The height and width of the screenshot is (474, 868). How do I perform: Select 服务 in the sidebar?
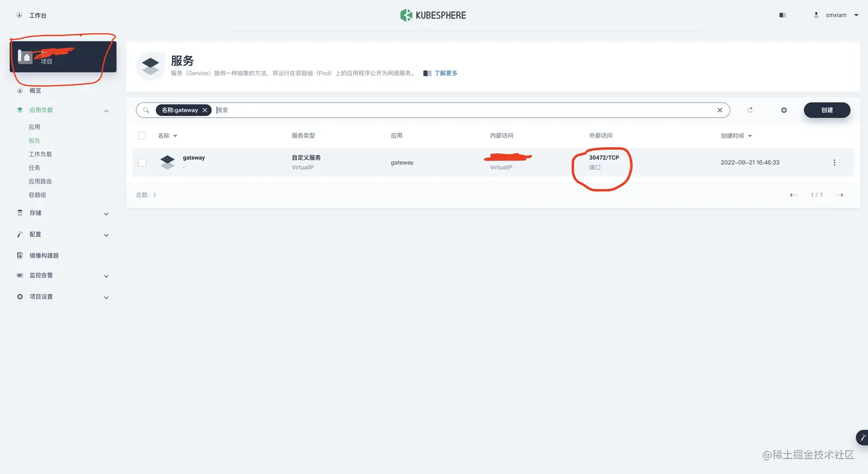tap(34, 141)
